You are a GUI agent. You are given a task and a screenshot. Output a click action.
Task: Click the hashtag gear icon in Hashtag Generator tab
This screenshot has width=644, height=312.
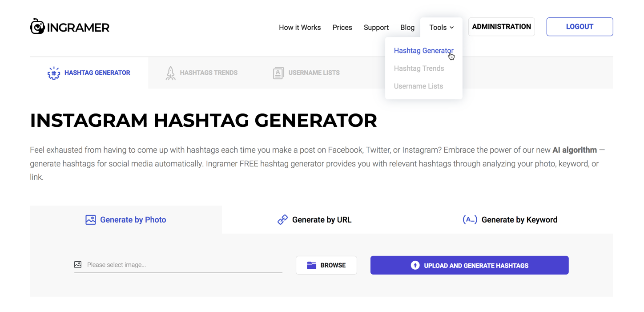tap(54, 73)
